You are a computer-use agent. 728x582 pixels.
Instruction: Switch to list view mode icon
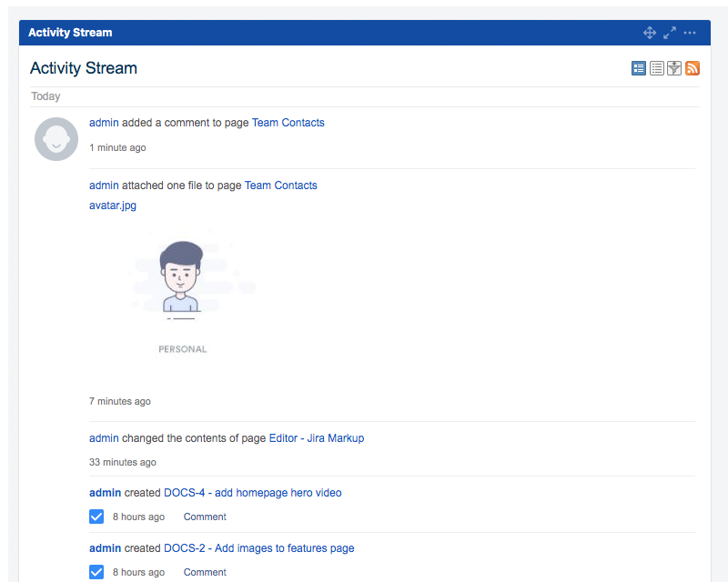click(x=656, y=68)
